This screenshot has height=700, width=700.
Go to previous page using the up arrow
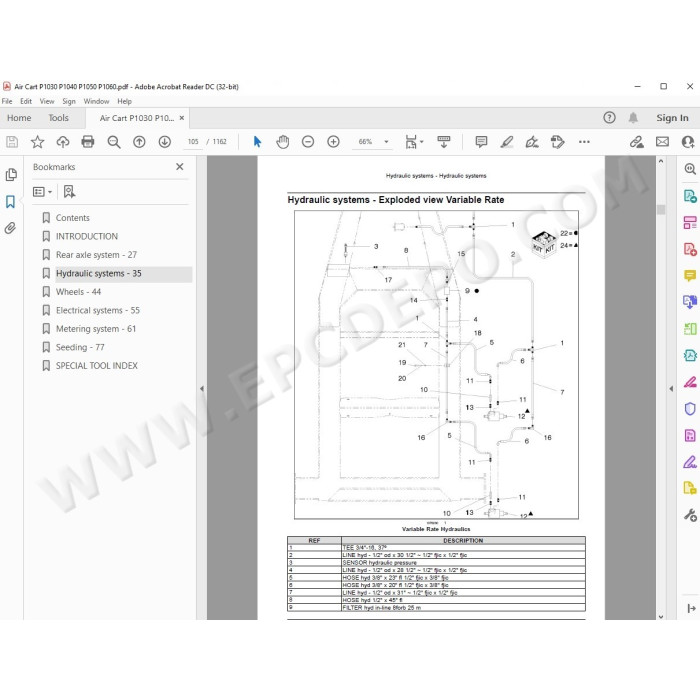pyautogui.click(x=139, y=142)
